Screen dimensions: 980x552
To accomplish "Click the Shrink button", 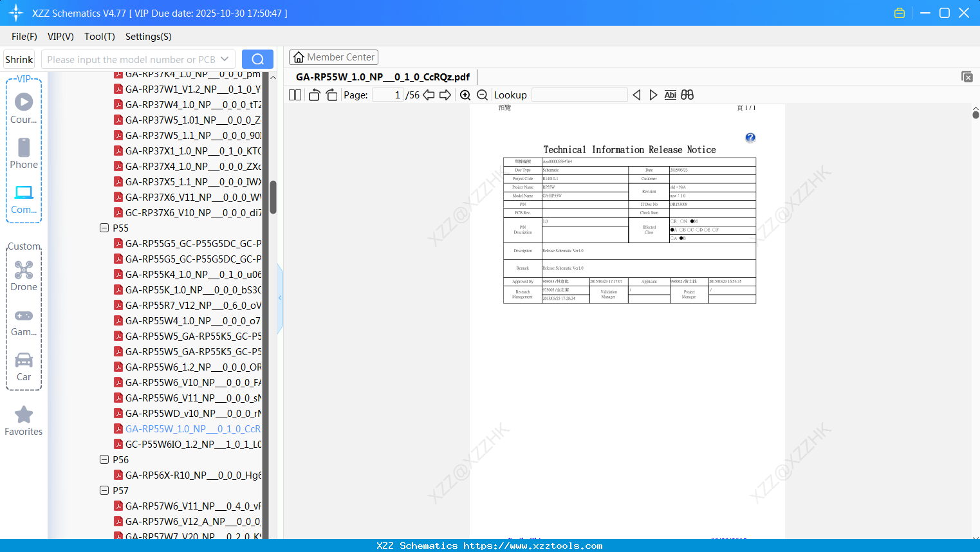I will (x=19, y=59).
